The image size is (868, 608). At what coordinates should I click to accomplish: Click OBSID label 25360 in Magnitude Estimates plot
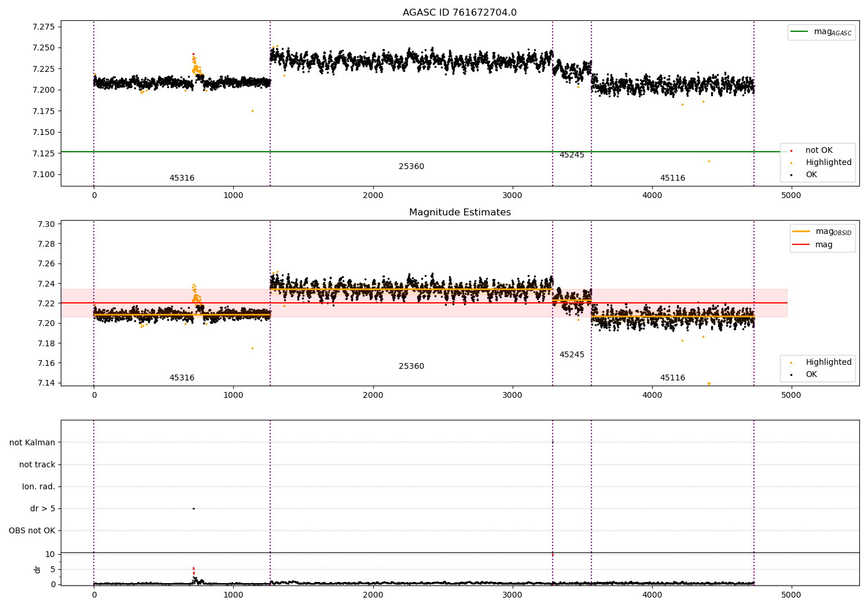coord(411,367)
